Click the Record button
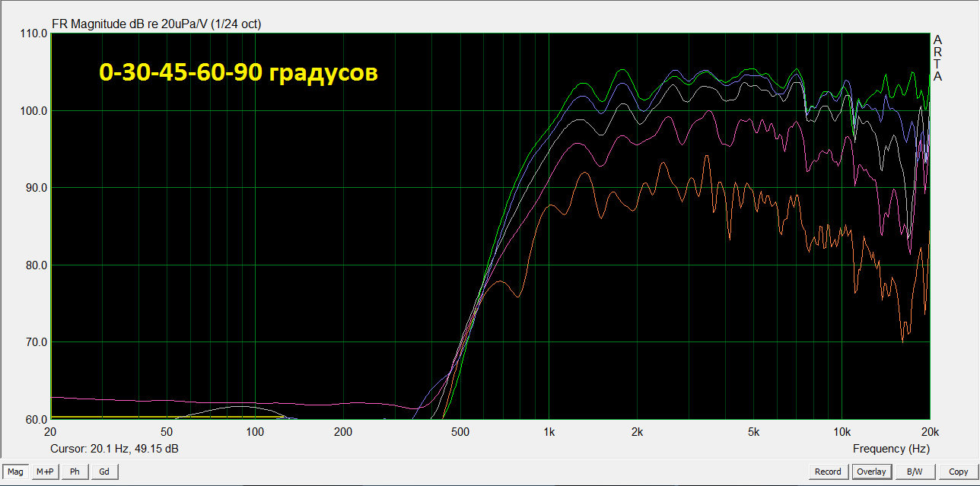The width and height of the screenshot is (980, 486). coord(828,472)
